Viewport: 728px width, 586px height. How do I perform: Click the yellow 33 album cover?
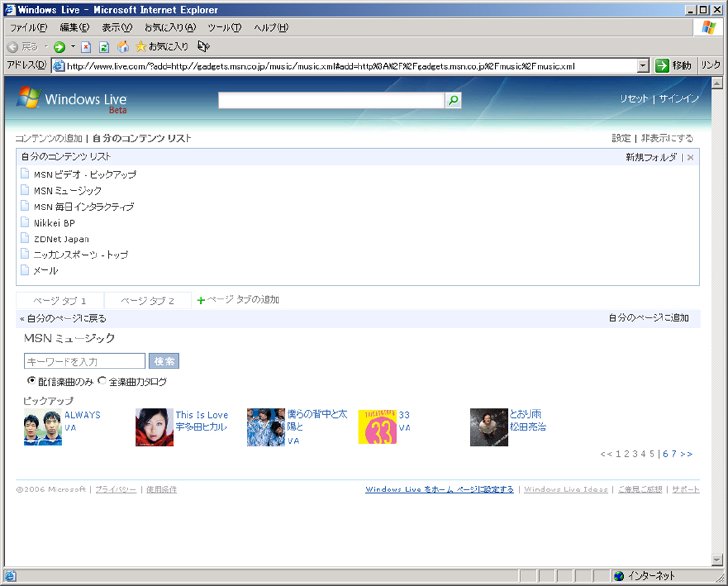point(377,427)
